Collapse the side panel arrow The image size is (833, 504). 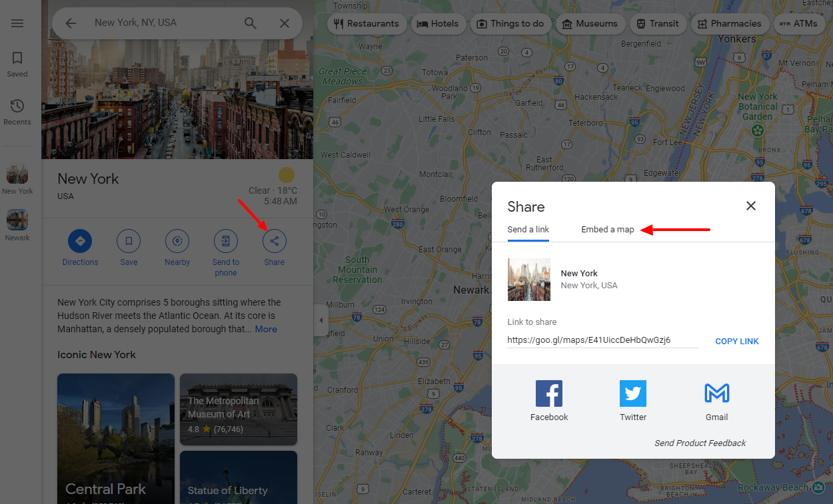321,320
